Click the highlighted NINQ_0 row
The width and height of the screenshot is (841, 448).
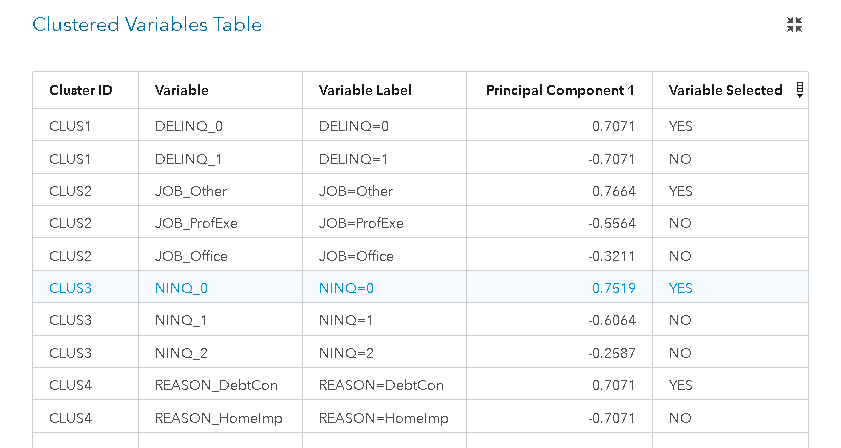(x=420, y=288)
